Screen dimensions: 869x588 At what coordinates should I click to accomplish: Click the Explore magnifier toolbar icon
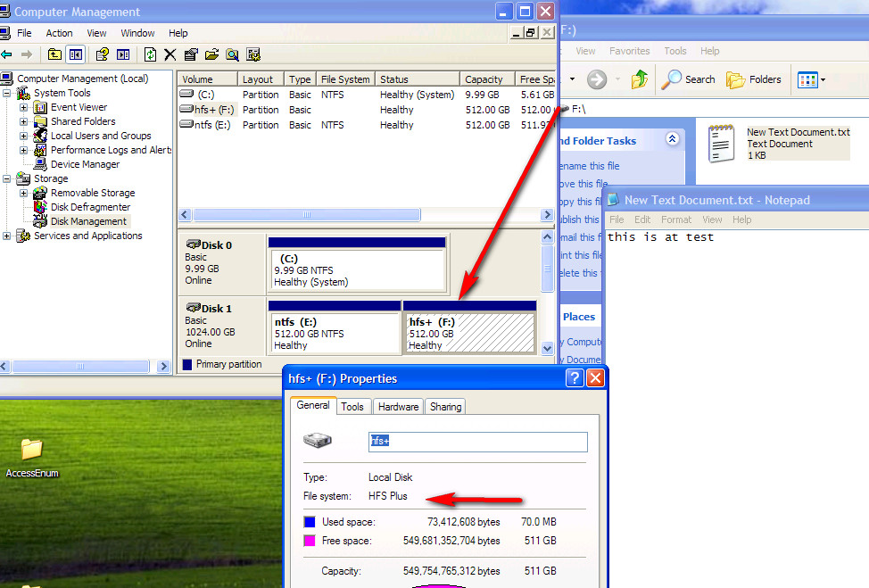click(x=232, y=54)
